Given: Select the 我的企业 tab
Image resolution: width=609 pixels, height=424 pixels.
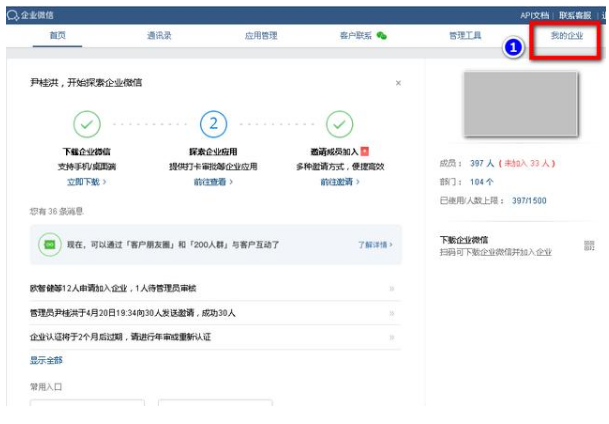Looking at the screenshot, I should click(x=567, y=36).
